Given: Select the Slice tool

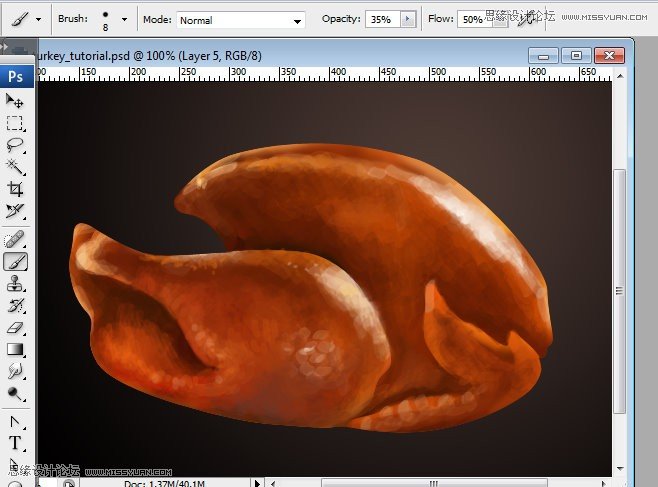Looking at the screenshot, I should point(15,211).
